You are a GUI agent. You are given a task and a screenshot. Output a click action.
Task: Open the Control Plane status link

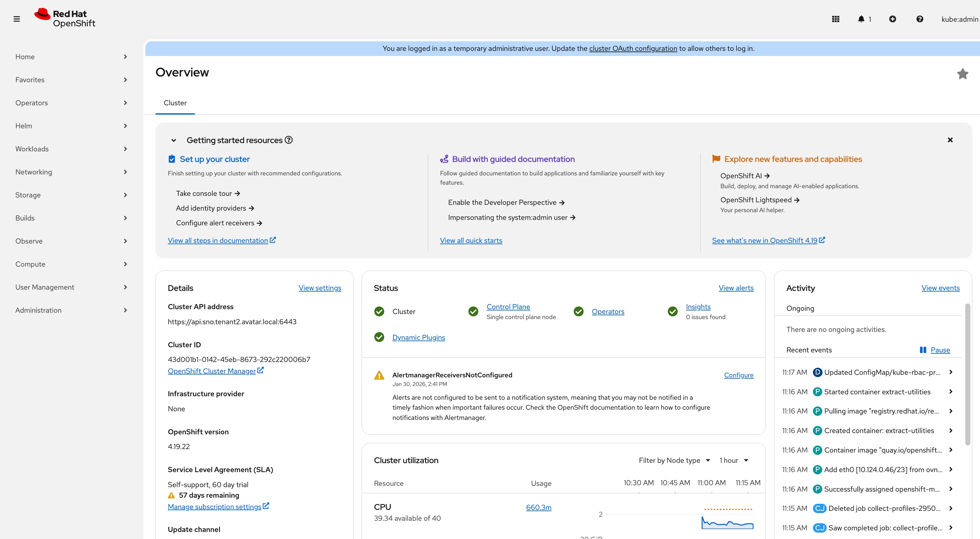[508, 307]
